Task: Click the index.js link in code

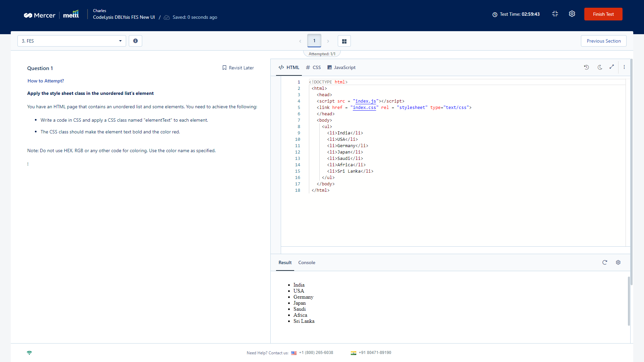Action: (x=366, y=101)
